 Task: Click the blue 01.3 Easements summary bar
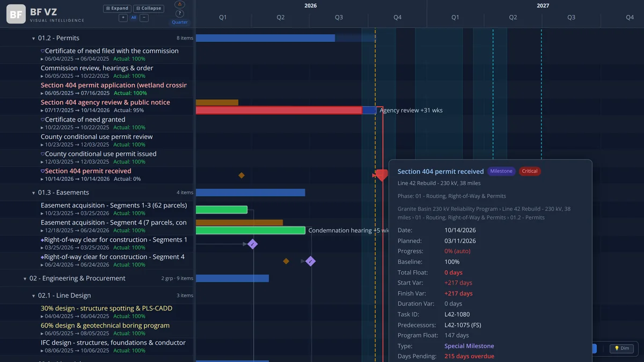click(x=251, y=193)
